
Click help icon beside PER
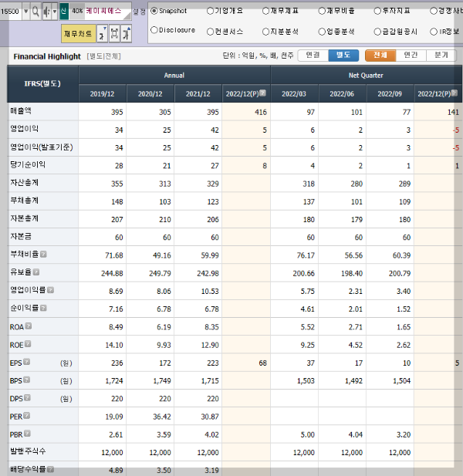27,415
